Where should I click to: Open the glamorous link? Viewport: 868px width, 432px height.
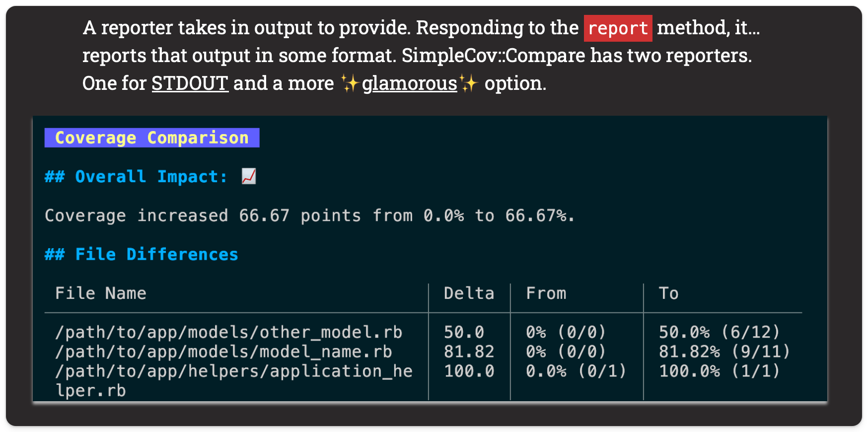click(409, 83)
